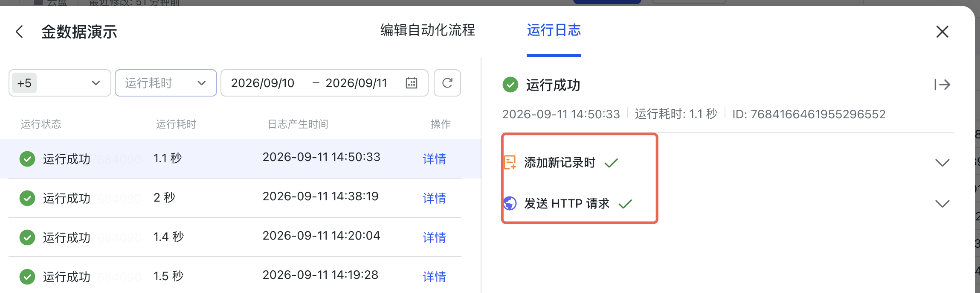Select the 1.1 秒 duration cell
This screenshot has width=980, height=293.
pyautogui.click(x=168, y=158)
